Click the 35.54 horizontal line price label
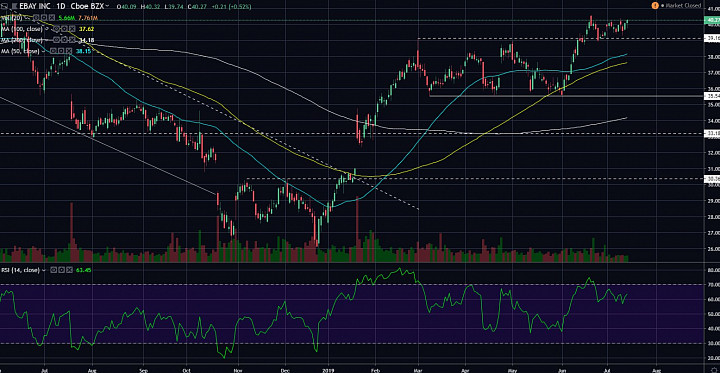Viewport: 720px width, 373px height. point(712,96)
